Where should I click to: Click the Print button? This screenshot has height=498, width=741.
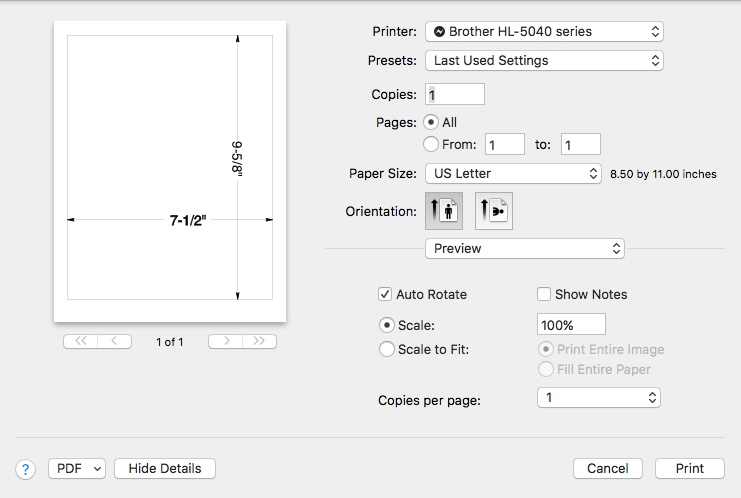tap(689, 468)
